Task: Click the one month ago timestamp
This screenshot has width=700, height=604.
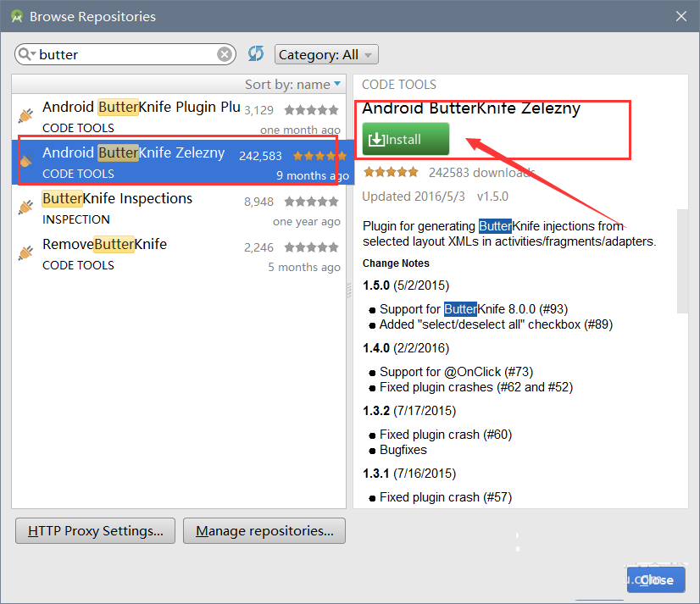Action: [300, 130]
